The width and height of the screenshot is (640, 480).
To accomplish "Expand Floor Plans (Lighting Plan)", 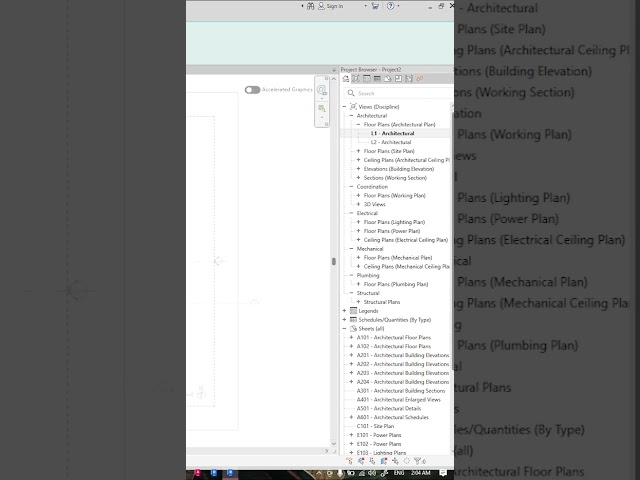I will pos(359,222).
